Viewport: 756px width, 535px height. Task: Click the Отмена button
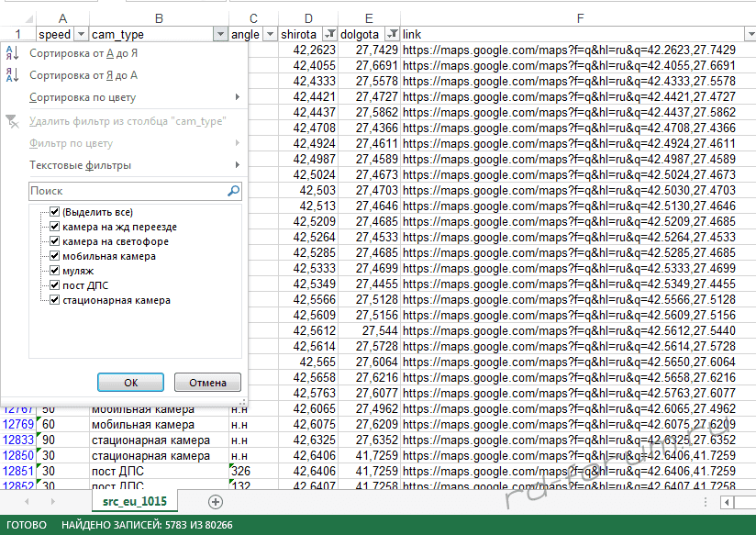point(207,383)
